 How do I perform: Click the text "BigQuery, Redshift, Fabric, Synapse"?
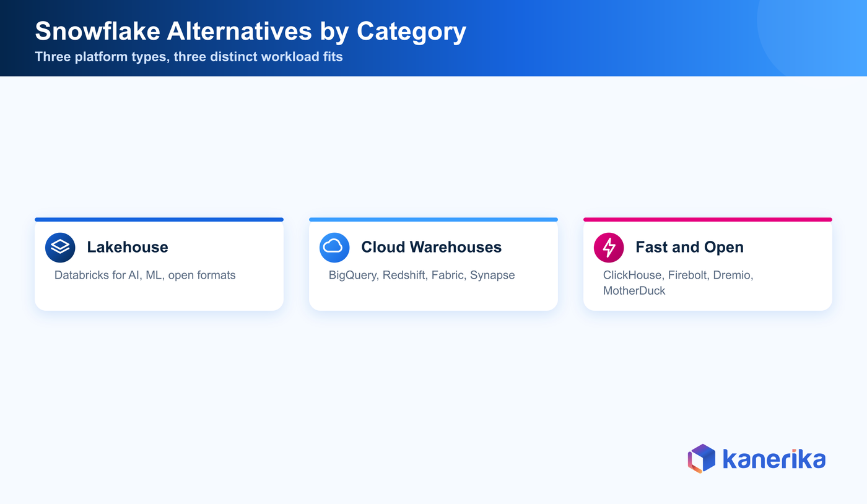click(422, 275)
